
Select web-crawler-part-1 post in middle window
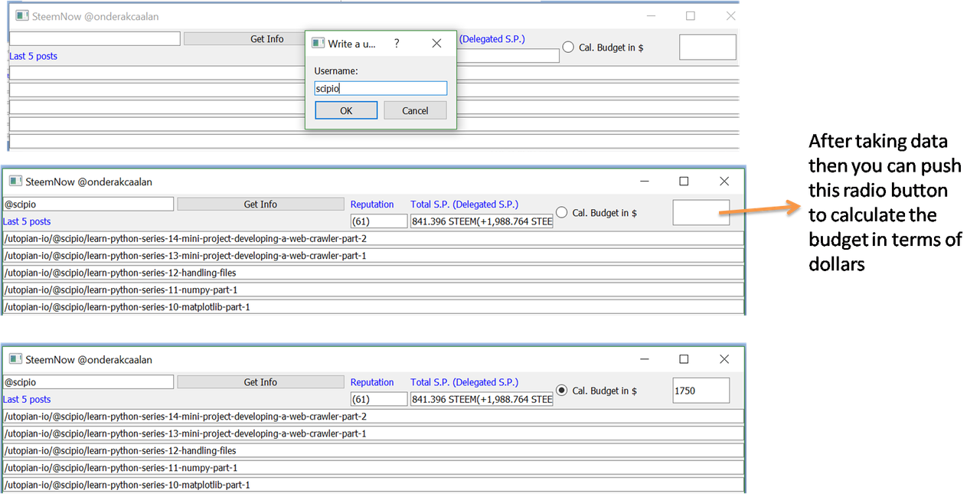[373, 255]
